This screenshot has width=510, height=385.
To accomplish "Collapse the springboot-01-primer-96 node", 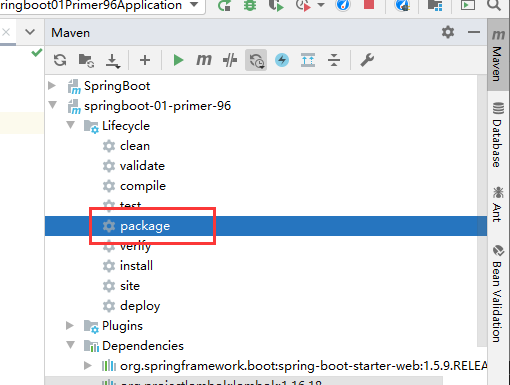I will [x=52, y=105].
